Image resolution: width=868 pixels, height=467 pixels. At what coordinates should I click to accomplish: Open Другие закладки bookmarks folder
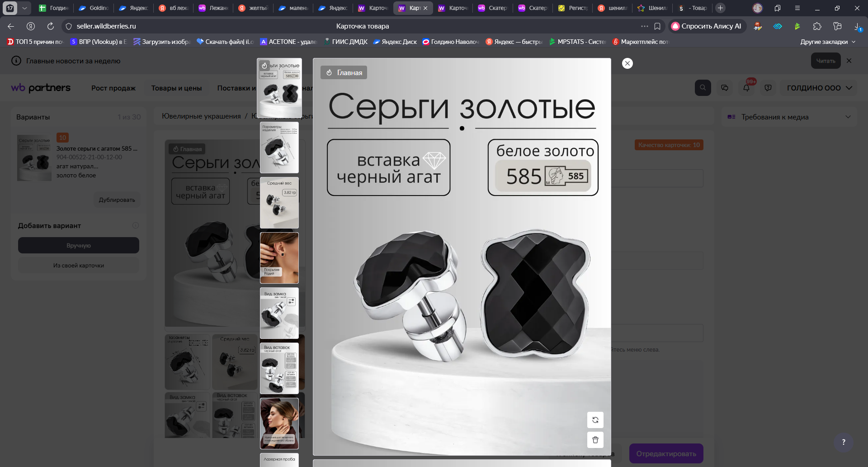tap(827, 42)
